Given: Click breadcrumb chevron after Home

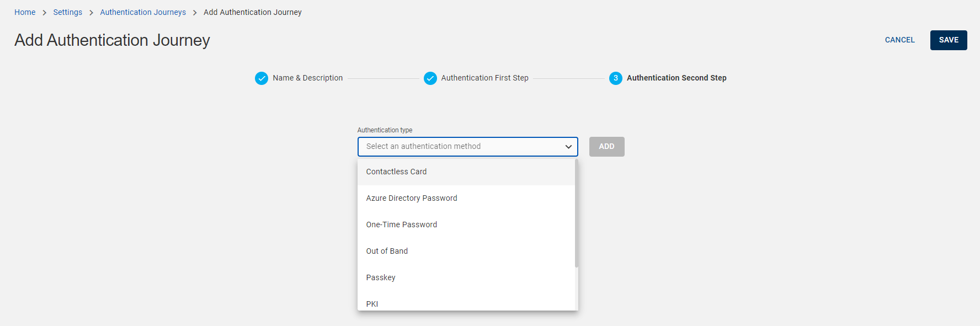Looking at the screenshot, I should click(44, 13).
